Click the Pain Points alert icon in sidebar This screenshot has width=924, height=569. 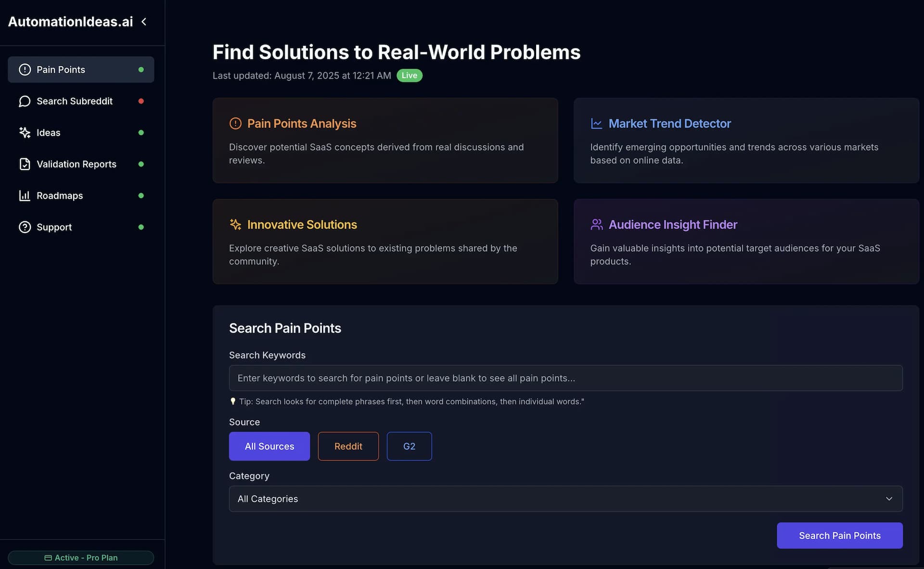(25, 70)
